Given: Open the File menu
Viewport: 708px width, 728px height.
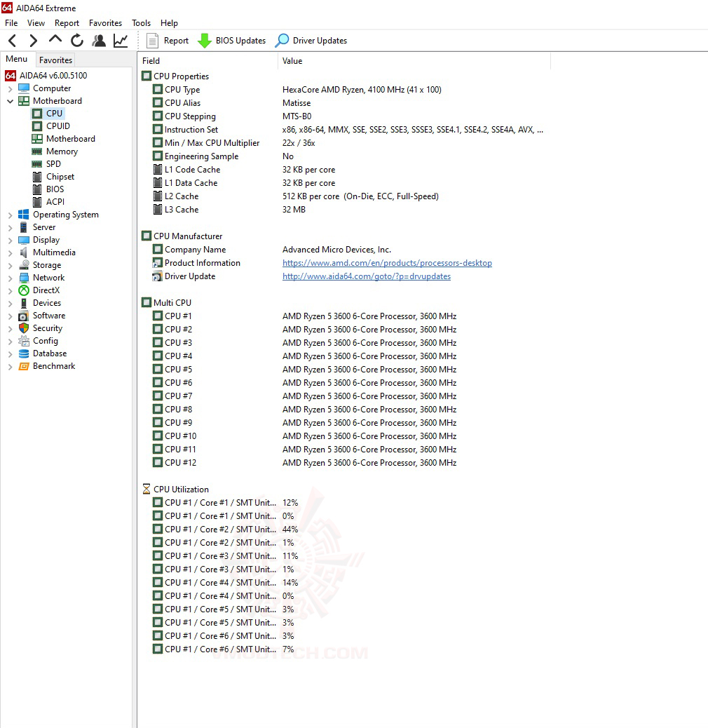Looking at the screenshot, I should [11, 22].
